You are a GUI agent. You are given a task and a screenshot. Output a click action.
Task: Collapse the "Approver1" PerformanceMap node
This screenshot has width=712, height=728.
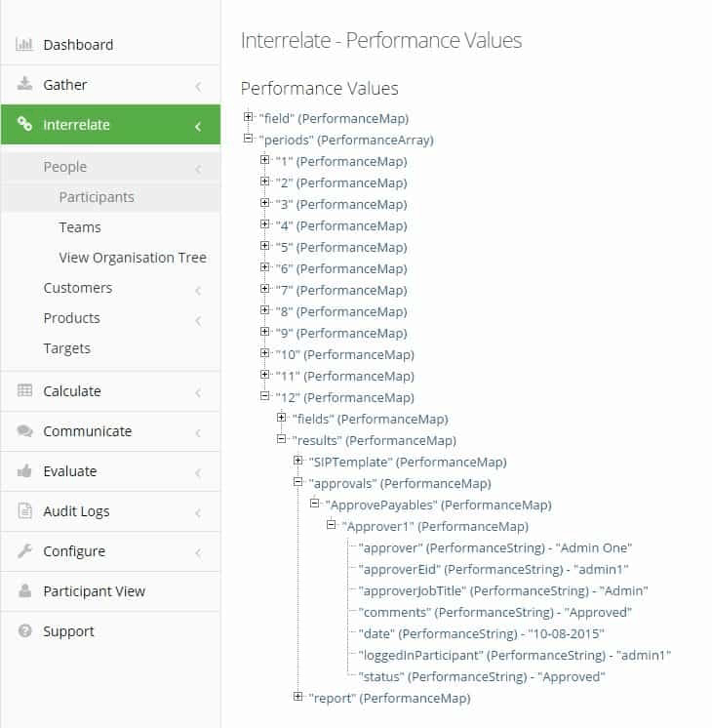pyautogui.click(x=331, y=525)
